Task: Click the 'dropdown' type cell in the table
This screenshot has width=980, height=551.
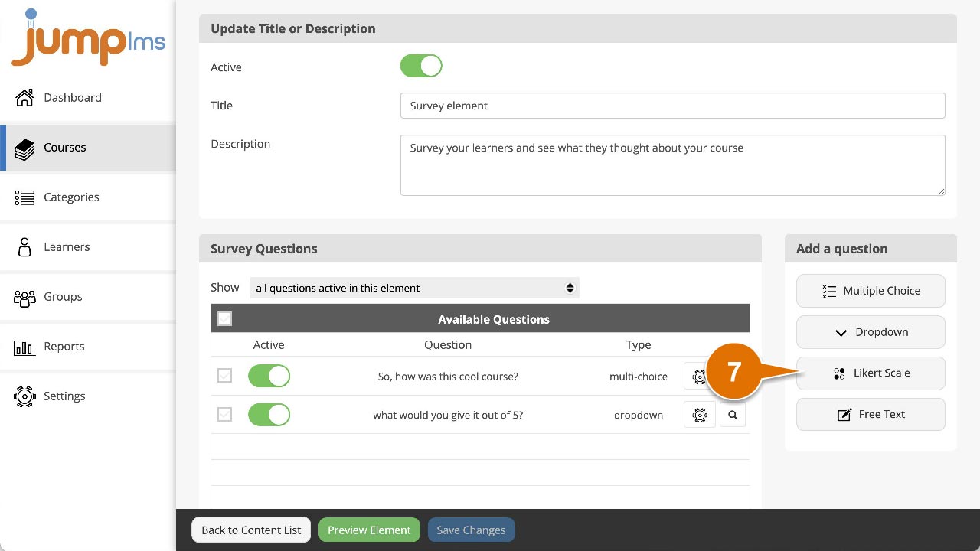Action: (639, 415)
